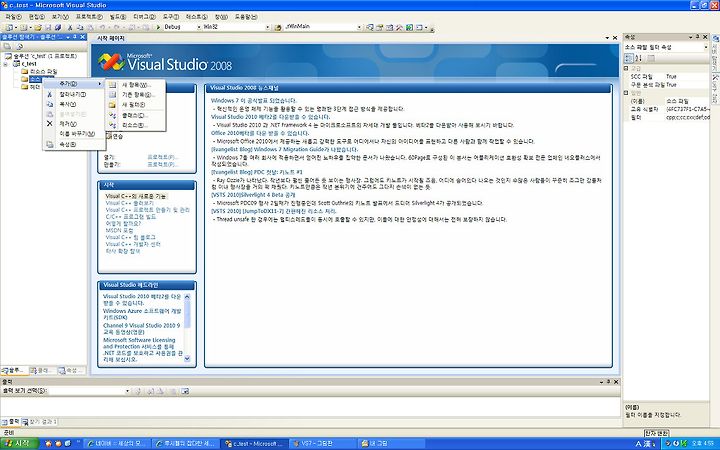The width and height of the screenshot is (720, 450).
Task: Click Properties icon in Solution Explorer toolbar
Action: (x=7, y=46)
